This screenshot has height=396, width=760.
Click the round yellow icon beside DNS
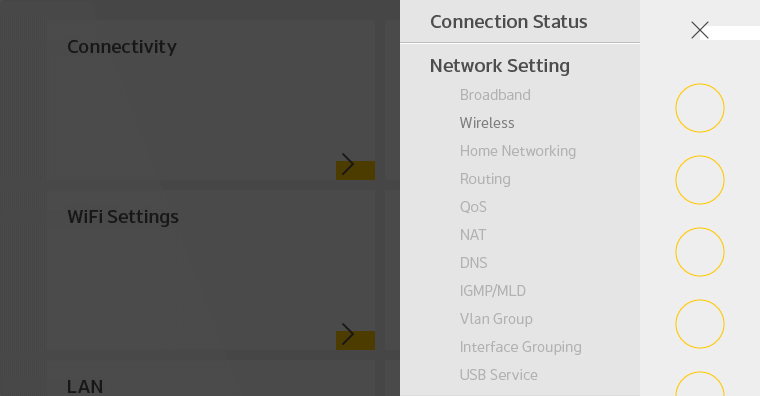point(699,252)
